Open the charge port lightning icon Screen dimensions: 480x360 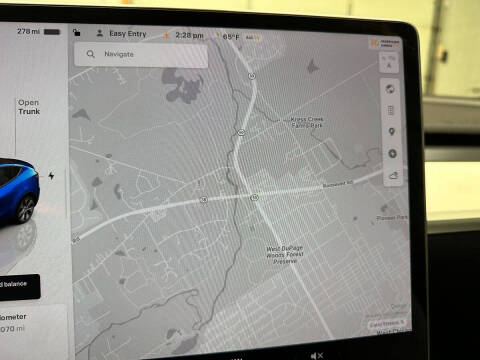click(x=51, y=176)
